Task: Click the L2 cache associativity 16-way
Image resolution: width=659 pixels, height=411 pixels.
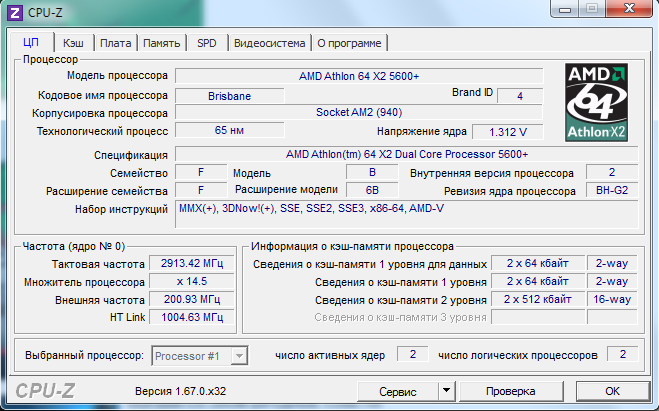Action: tap(612, 300)
